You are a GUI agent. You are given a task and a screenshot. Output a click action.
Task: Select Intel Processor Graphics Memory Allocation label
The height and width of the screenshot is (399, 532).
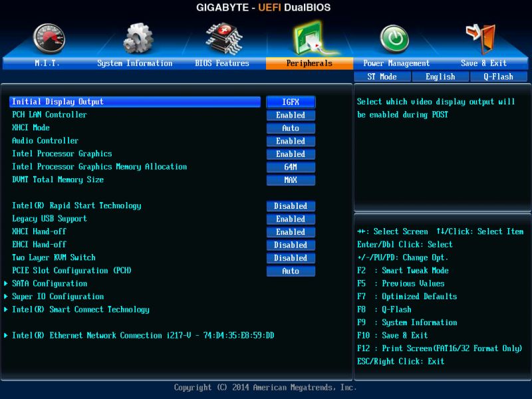pyautogui.click(x=99, y=167)
